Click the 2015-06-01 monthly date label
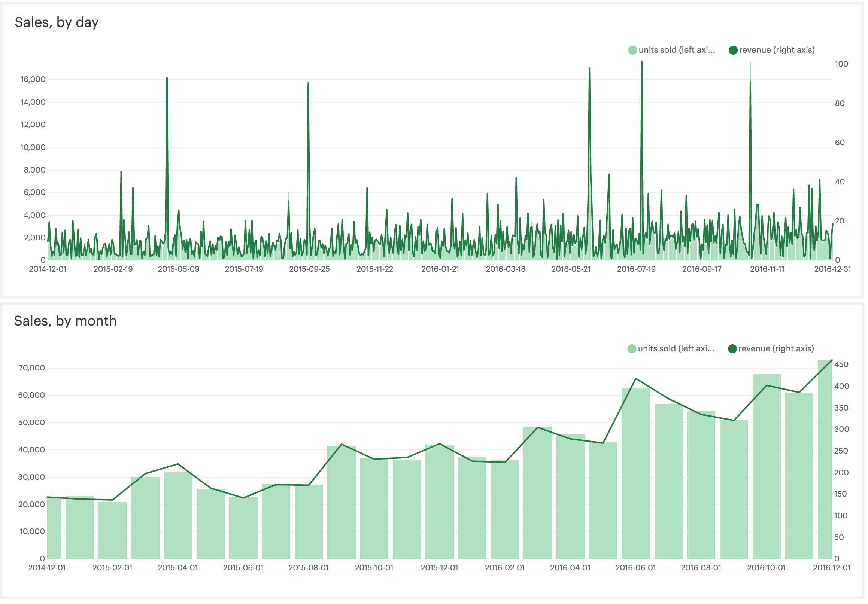This screenshot has height=604, width=868. (x=243, y=567)
